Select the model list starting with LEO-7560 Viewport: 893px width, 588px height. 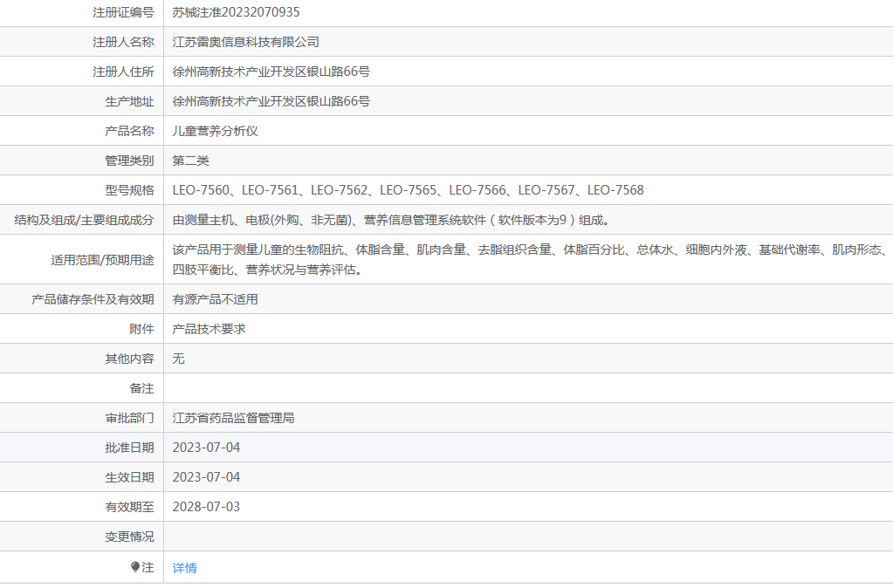[x=409, y=190]
